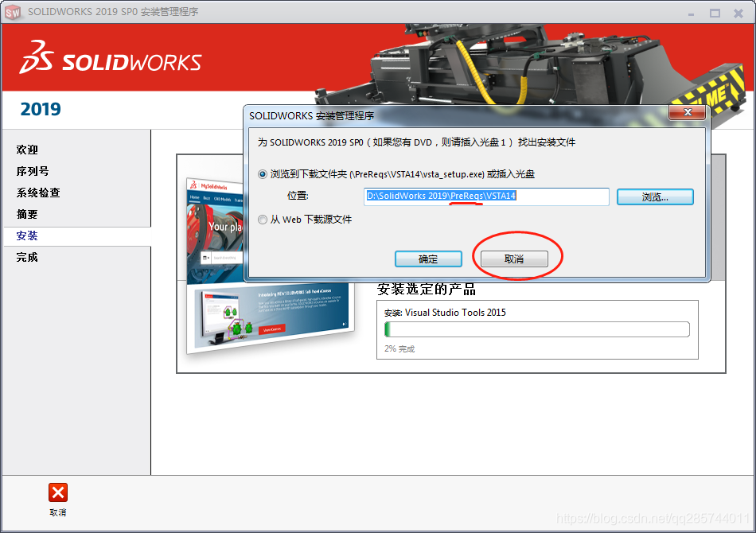This screenshot has height=533, width=756.
Task: Minimize the installation manager window
Action: tap(691, 14)
